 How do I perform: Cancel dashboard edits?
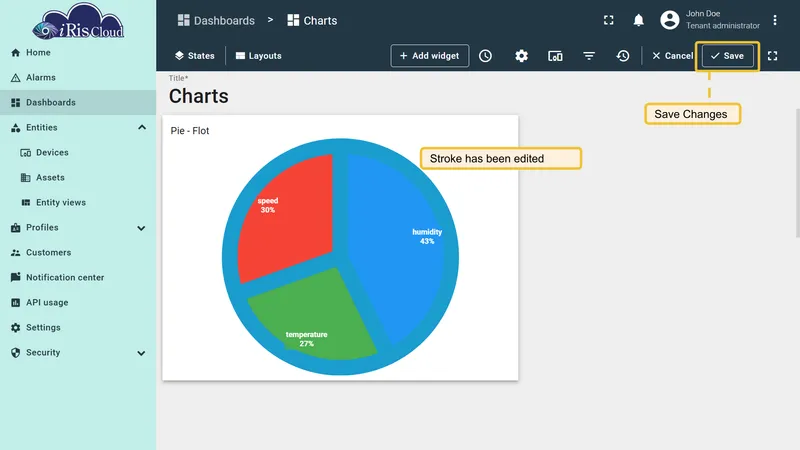click(x=672, y=56)
